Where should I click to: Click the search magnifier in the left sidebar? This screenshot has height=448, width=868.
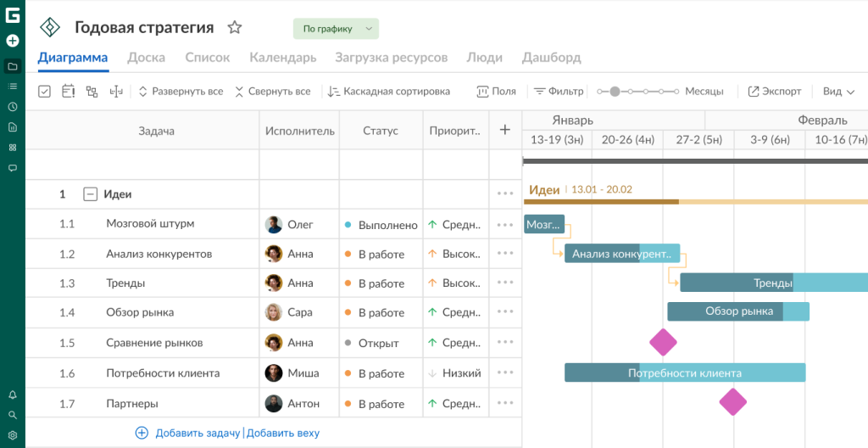(x=13, y=415)
